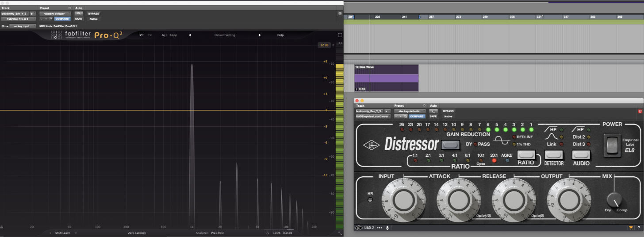Open the Pro-Q 3 window target menu icon
644x237 pixels.
pos(340,14)
